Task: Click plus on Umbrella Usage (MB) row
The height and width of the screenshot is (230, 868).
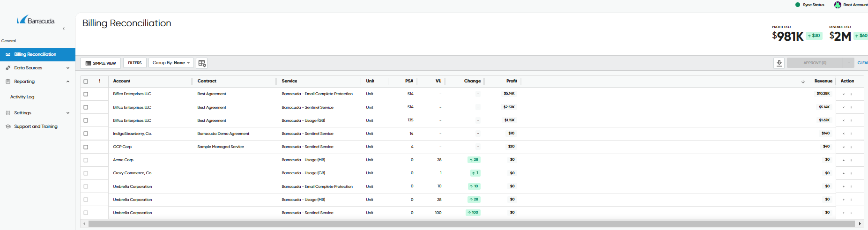Action: 844,200
